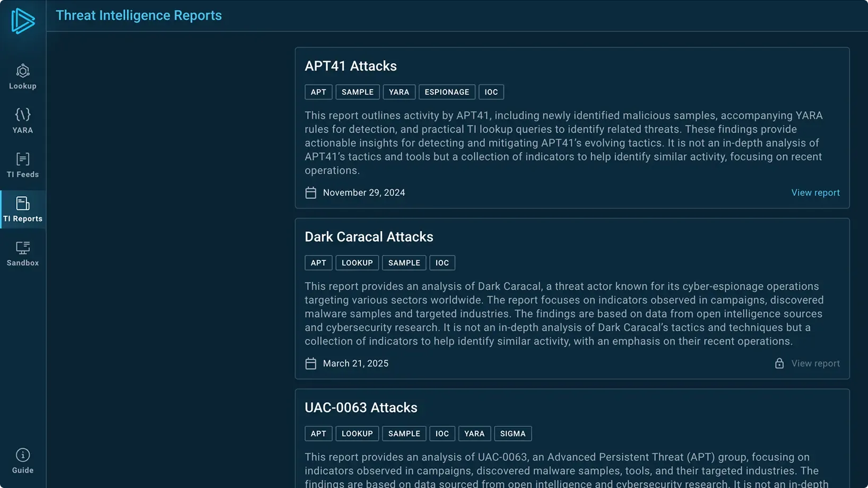The image size is (868, 488).
Task: Click the YARA tag on APT41 Attacks
Action: (399, 92)
